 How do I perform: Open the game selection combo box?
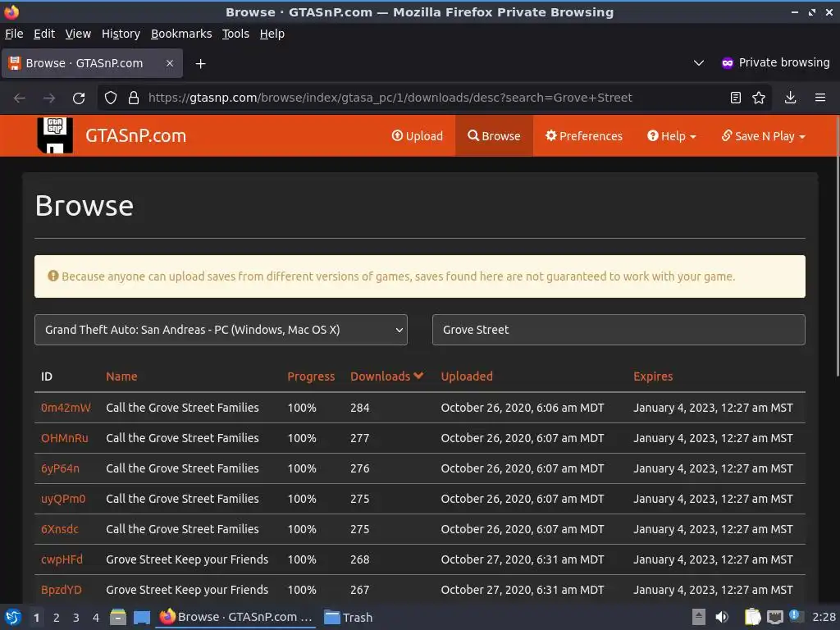click(221, 330)
